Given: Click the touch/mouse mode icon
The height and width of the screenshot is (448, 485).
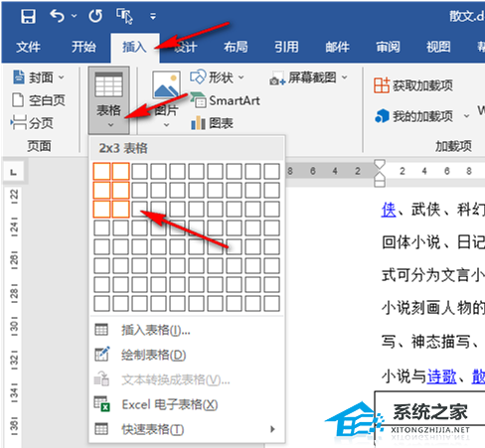Looking at the screenshot, I should pyautogui.click(x=124, y=16).
